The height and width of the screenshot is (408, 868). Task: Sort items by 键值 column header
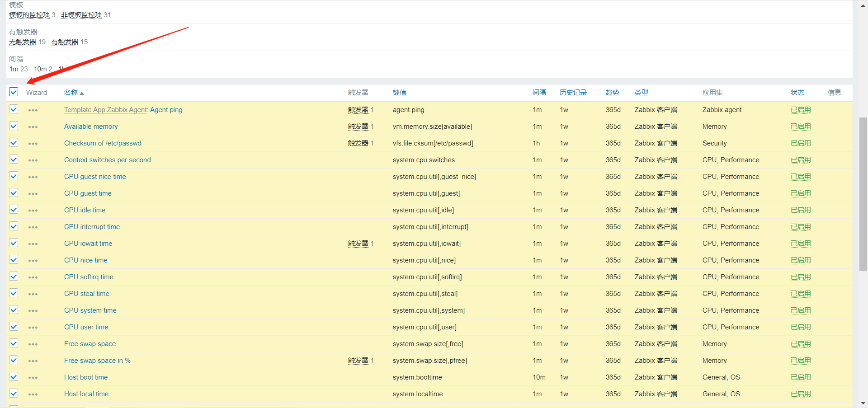click(399, 93)
